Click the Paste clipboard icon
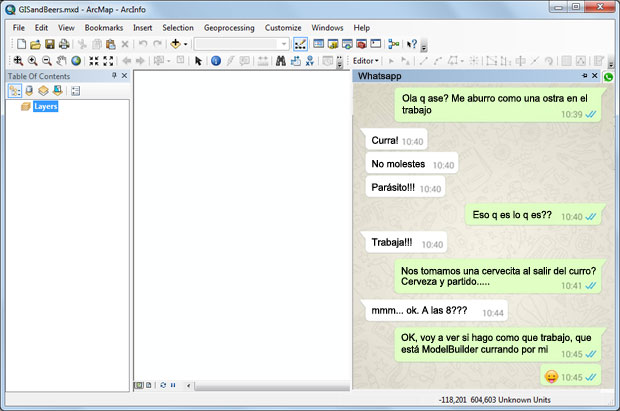 click(111, 44)
